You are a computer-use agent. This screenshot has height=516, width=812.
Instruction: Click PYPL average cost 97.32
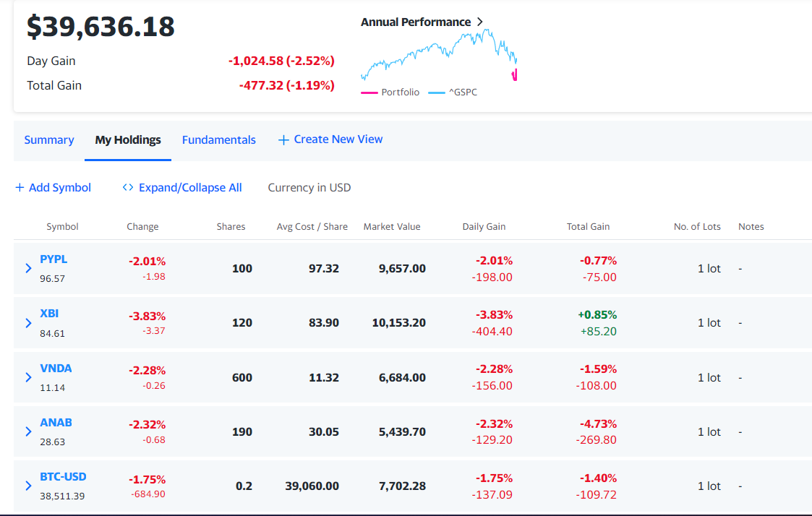tap(324, 269)
